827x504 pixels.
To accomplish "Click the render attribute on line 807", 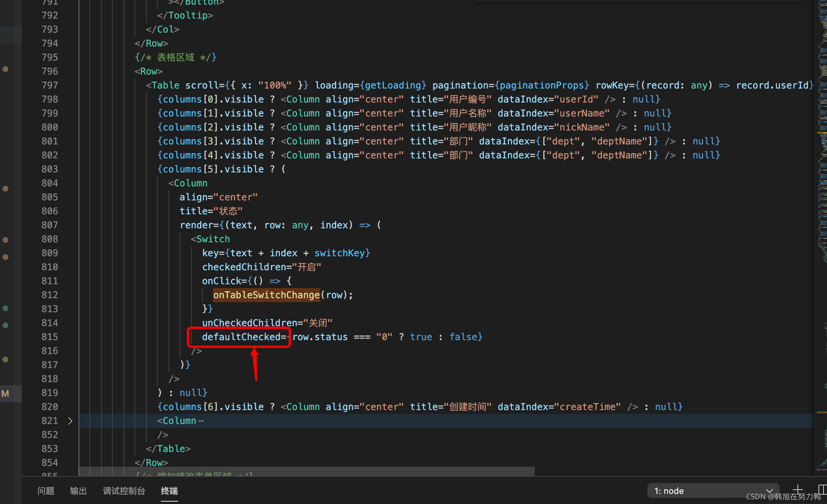I will click(196, 225).
